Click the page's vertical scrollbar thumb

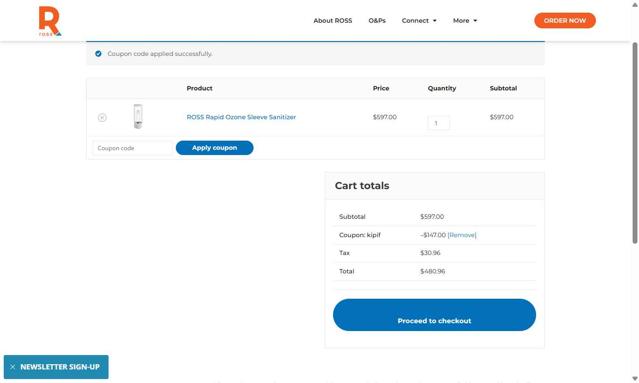pyautogui.click(x=635, y=143)
